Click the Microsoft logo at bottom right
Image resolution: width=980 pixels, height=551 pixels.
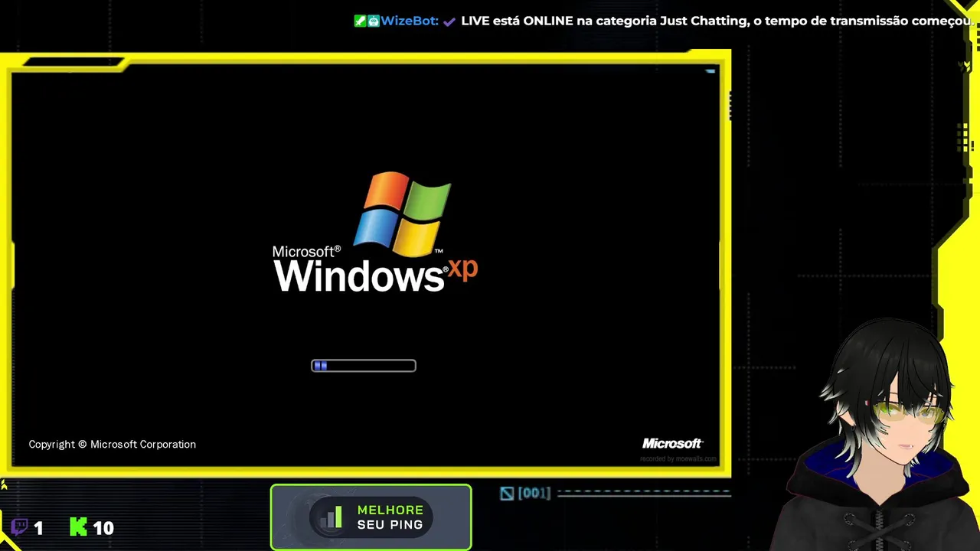point(672,443)
